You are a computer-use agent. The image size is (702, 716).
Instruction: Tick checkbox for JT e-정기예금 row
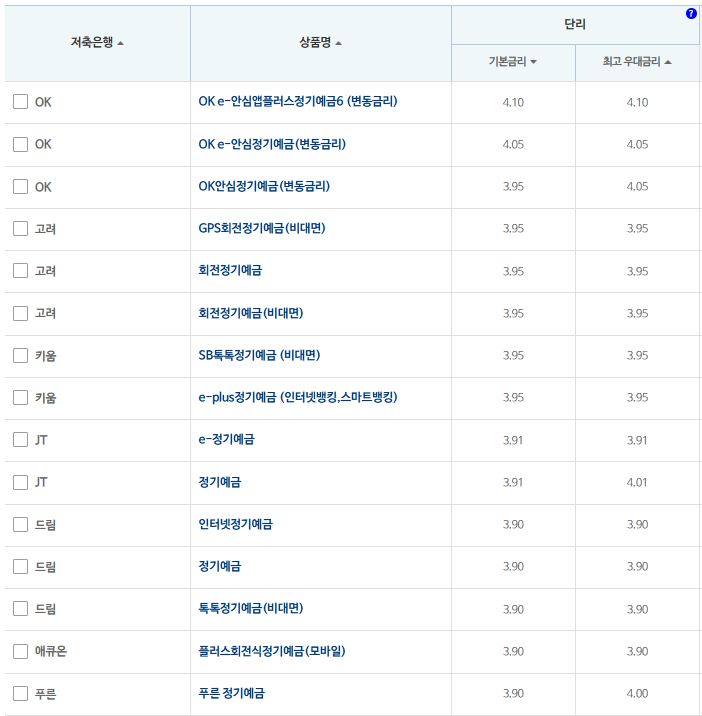[x=21, y=440]
